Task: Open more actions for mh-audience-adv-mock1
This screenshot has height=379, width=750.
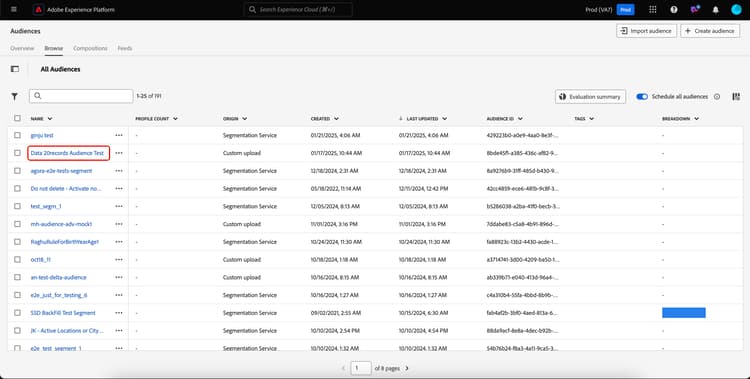Action: pos(119,224)
